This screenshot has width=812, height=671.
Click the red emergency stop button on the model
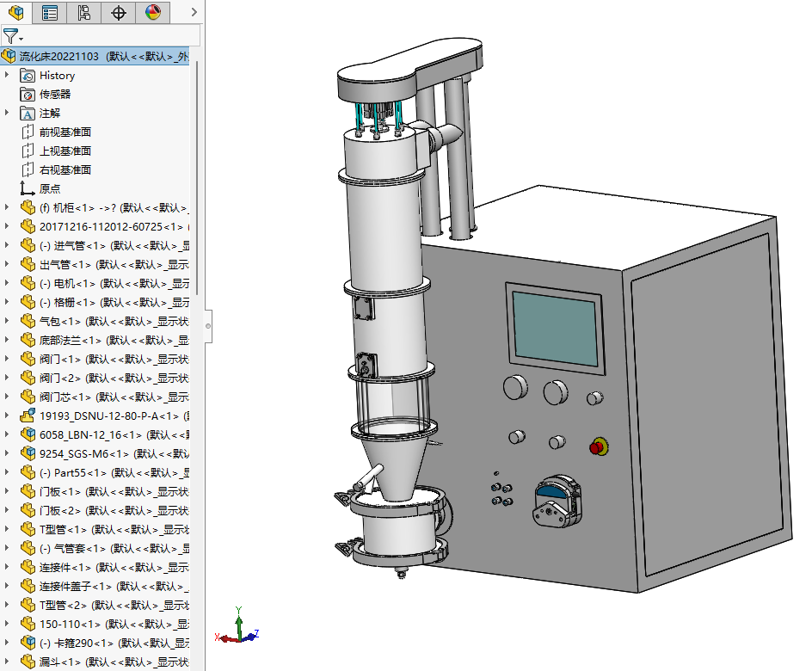click(x=598, y=446)
